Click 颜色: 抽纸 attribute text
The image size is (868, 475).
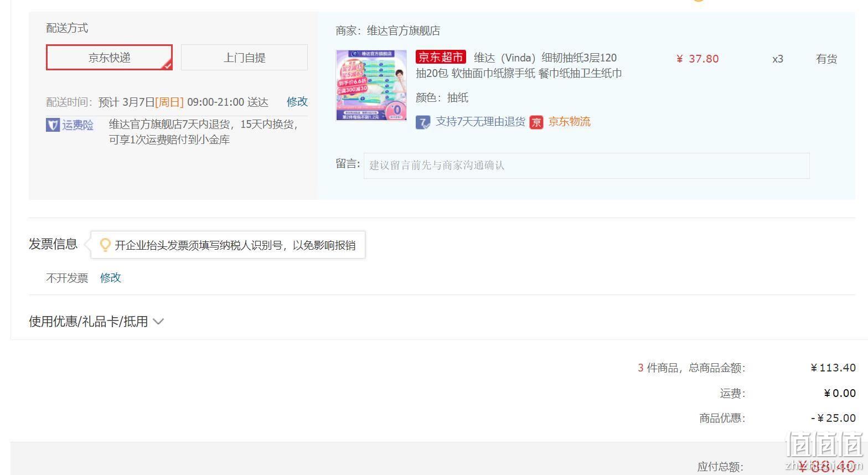click(442, 98)
